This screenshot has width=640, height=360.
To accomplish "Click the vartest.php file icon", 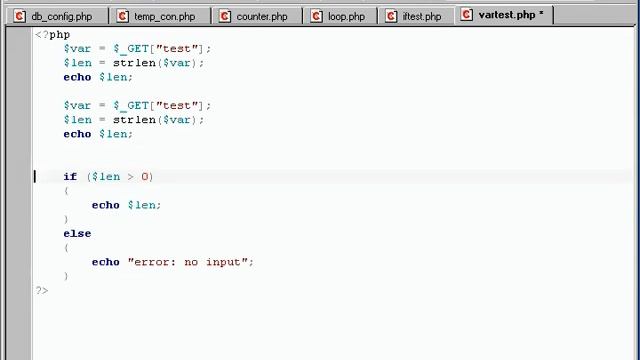I will (x=467, y=15).
